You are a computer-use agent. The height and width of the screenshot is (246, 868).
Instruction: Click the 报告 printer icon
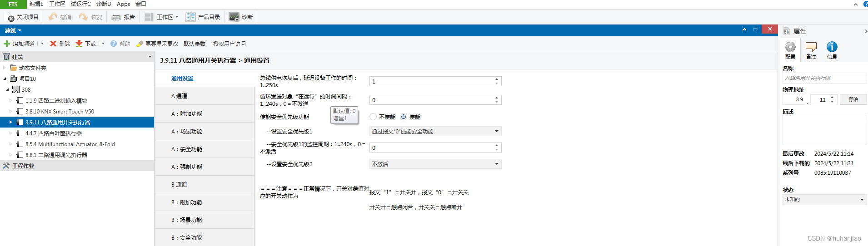click(x=116, y=17)
